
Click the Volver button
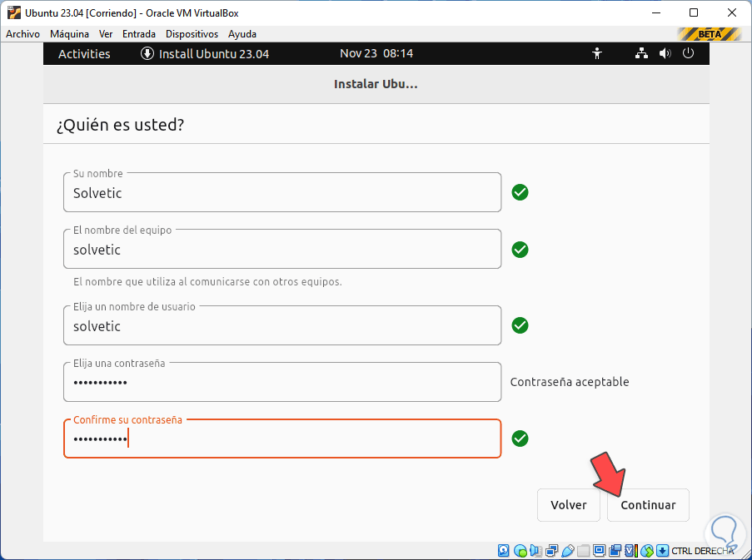pyautogui.click(x=568, y=505)
